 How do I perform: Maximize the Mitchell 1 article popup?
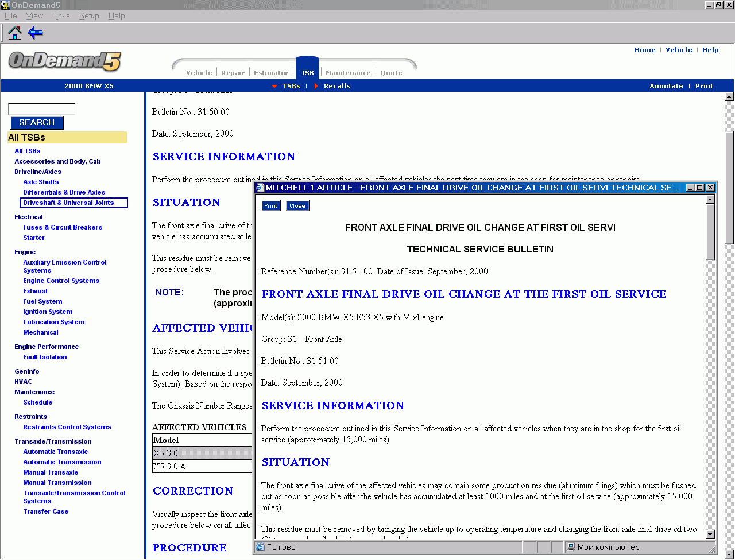(700, 188)
